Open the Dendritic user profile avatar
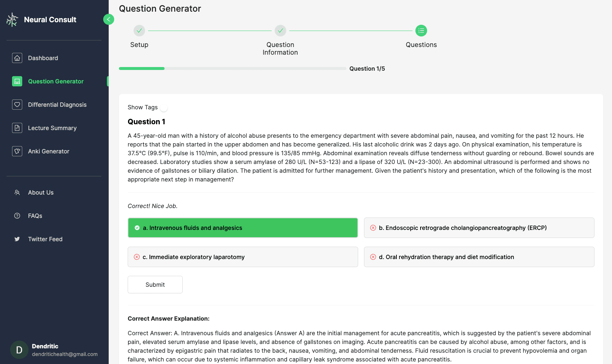 click(19, 350)
